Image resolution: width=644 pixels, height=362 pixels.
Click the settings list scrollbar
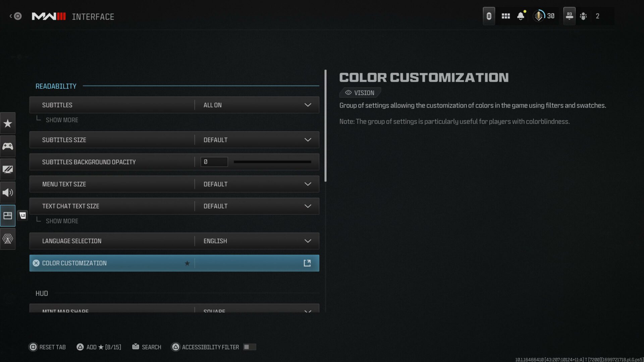[x=325, y=126]
